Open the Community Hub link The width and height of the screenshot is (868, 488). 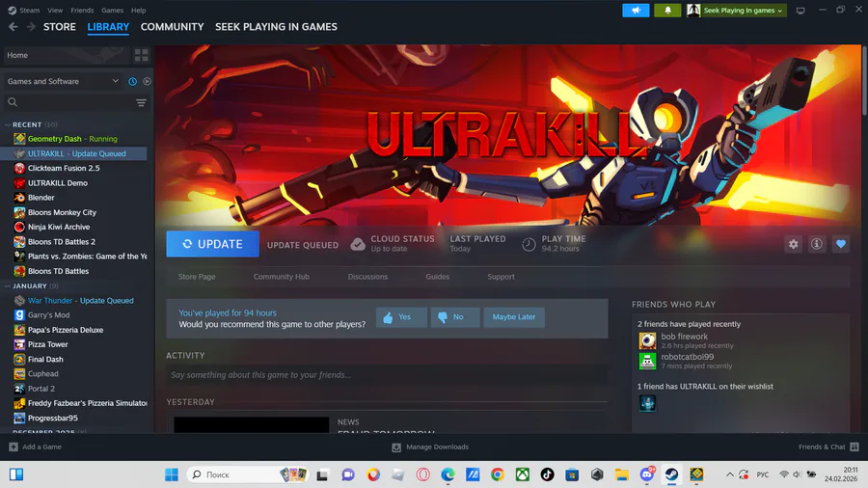tap(282, 277)
